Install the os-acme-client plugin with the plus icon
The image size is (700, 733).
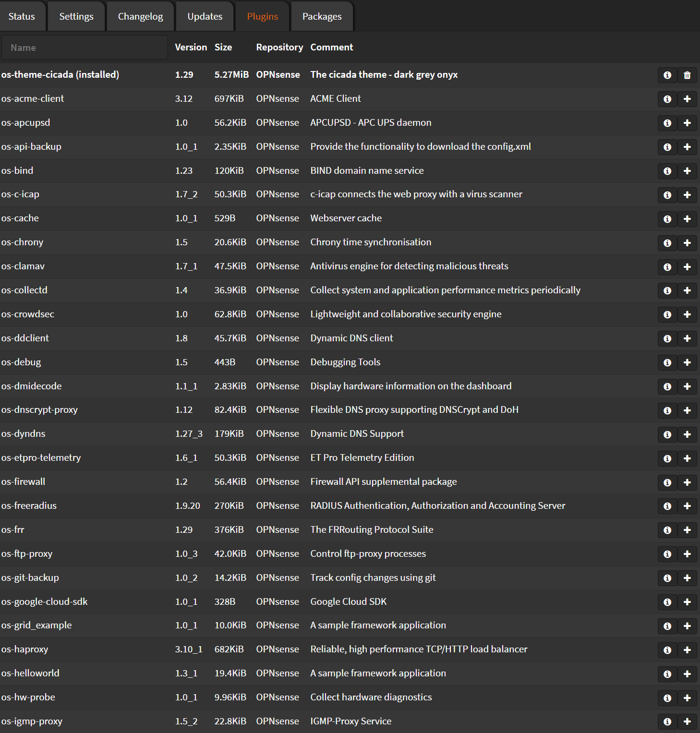(x=687, y=99)
